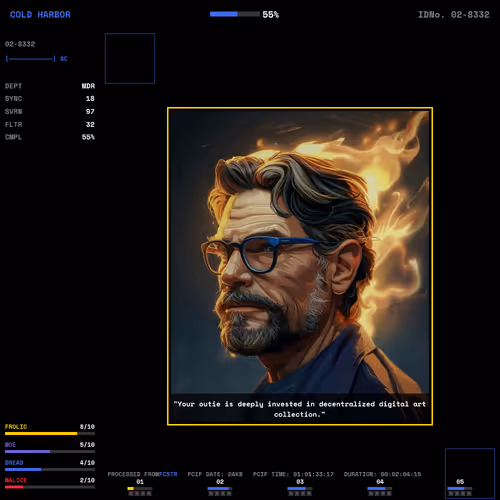This screenshot has width=500, height=500.
Task: Click the IDNo. 02-8332 header
Action: (454, 15)
